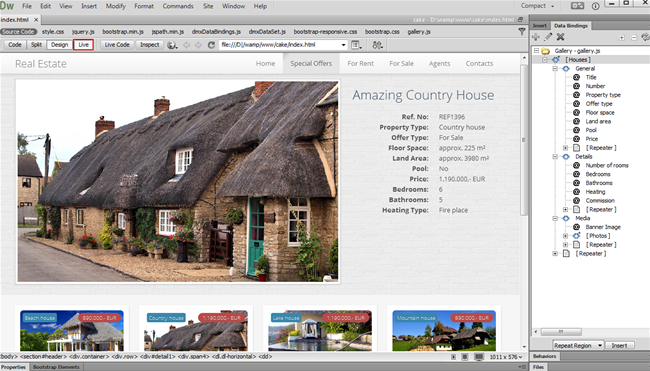Click the filter funnel icon beside related files

click(522, 32)
